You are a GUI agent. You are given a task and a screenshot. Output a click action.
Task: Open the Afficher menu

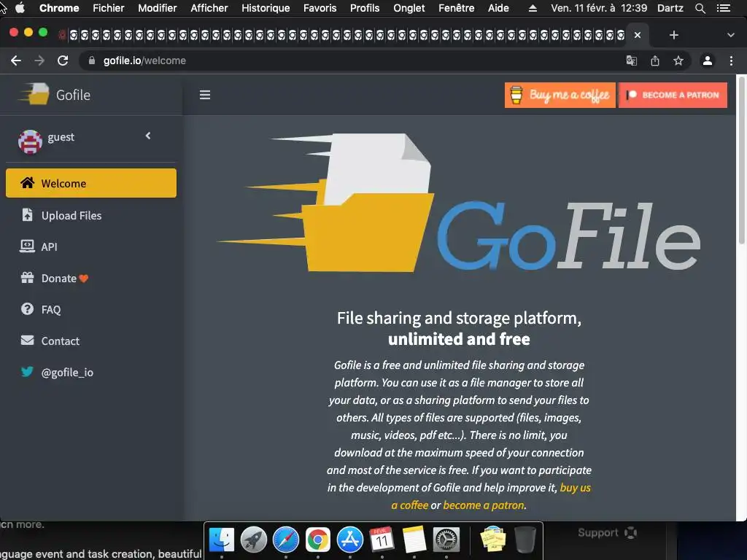point(209,8)
